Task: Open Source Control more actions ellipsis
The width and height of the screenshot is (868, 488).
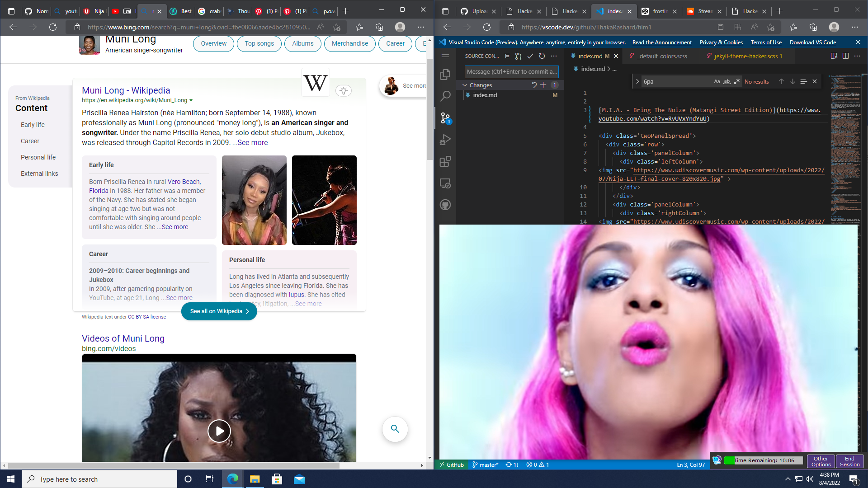Action: point(554,56)
